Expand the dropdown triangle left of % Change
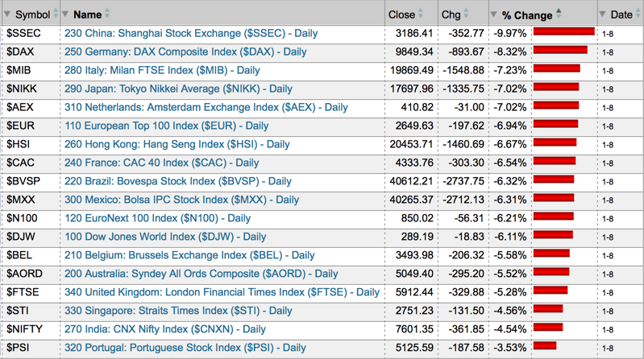The image size is (644, 359). point(494,14)
